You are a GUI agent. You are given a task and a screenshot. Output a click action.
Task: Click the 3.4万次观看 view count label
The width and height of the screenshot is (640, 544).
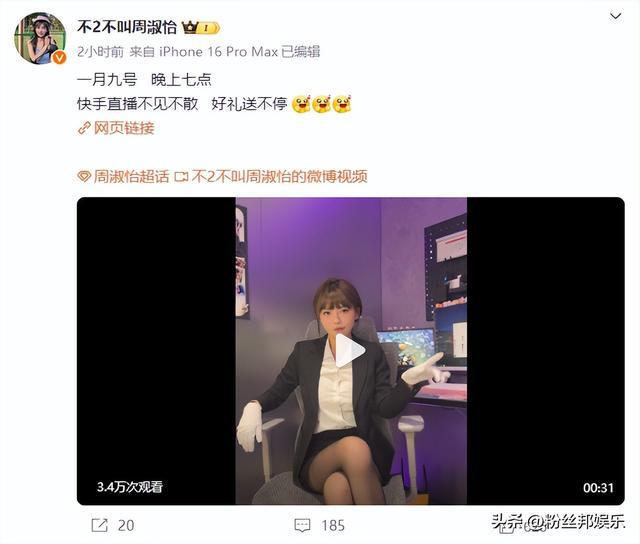[x=130, y=487]
